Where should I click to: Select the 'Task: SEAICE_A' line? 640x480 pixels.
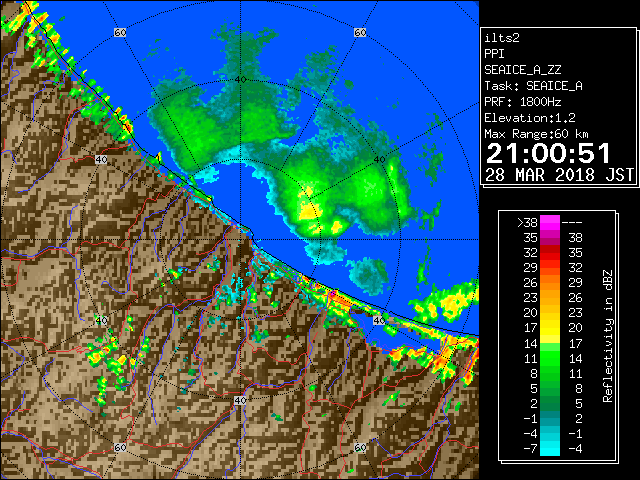[x=533, y=86]
